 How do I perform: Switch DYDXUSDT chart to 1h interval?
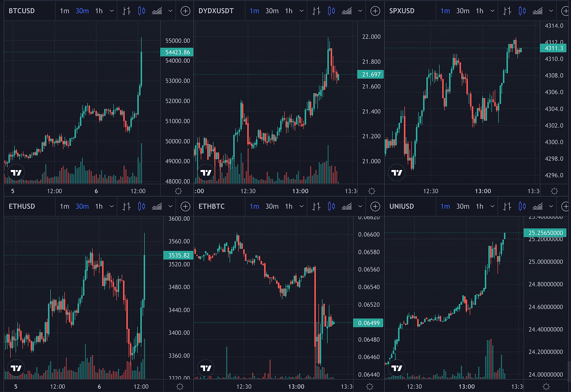pyautogui.click(x=289, y=11)
